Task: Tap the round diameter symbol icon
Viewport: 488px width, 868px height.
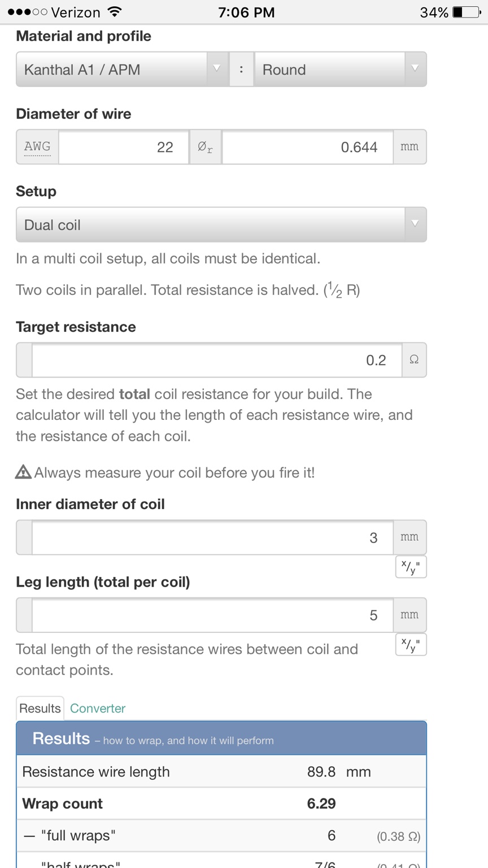Action: coord(205,147)
